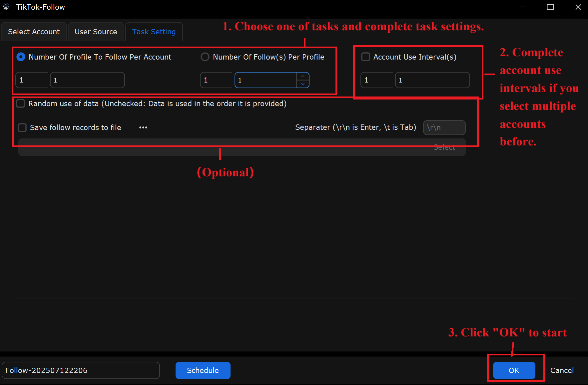This screenshot has height=385, width=588.
Task: Minimize the TikTok-Follow window
Action: tap(522, 7)
